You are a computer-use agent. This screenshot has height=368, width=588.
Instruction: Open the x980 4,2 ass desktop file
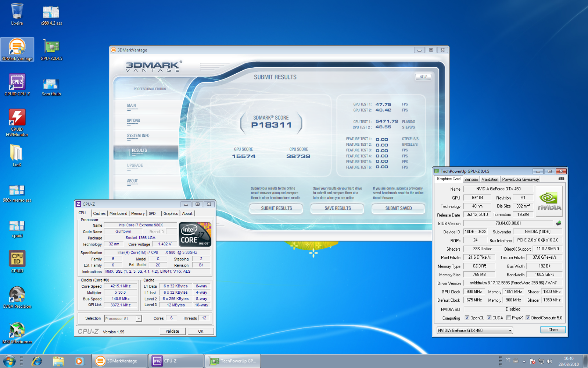point(51,15)
